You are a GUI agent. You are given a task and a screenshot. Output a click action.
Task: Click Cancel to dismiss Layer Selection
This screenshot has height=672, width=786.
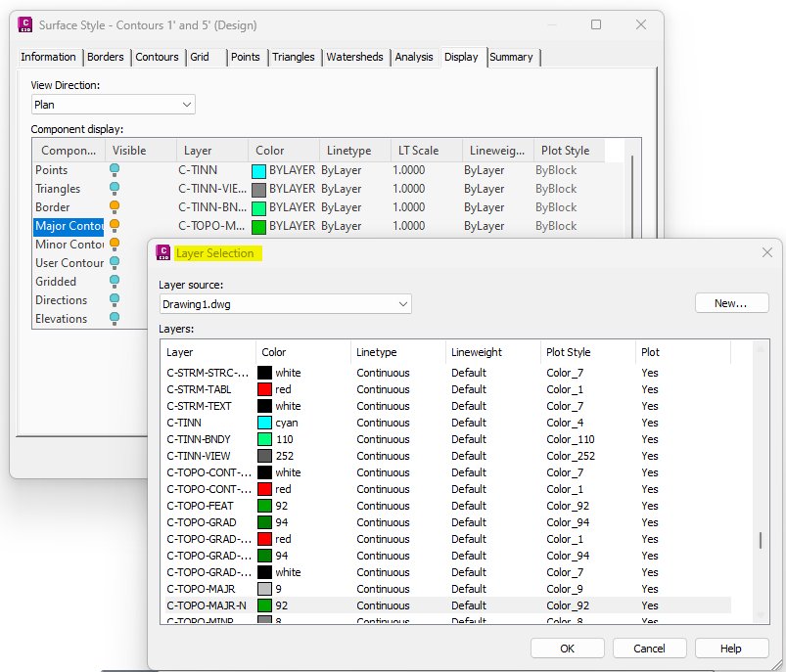[x=649, y=648]
